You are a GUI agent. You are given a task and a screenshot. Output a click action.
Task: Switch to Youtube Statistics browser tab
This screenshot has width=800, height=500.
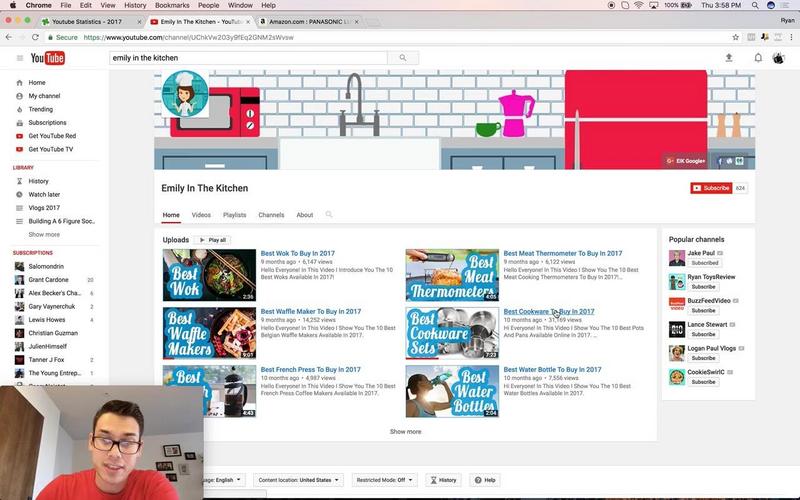click(91, 22)
